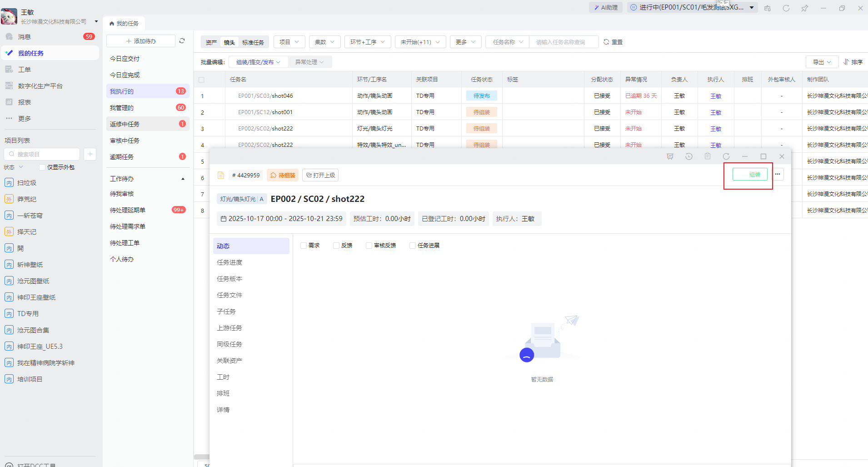This screenshot has width=868, height=467.
Task: Open the AI助理 assistant
Action: coord(606,8)
